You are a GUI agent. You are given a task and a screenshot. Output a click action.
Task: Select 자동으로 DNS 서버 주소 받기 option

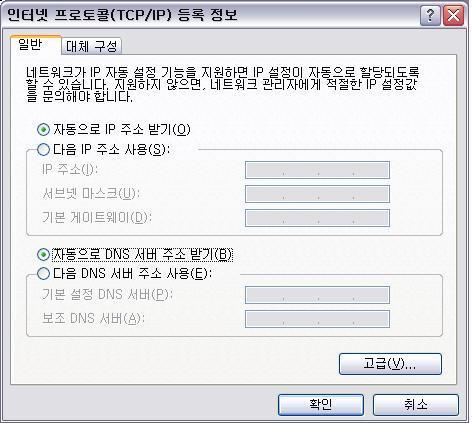click(43, 255)
